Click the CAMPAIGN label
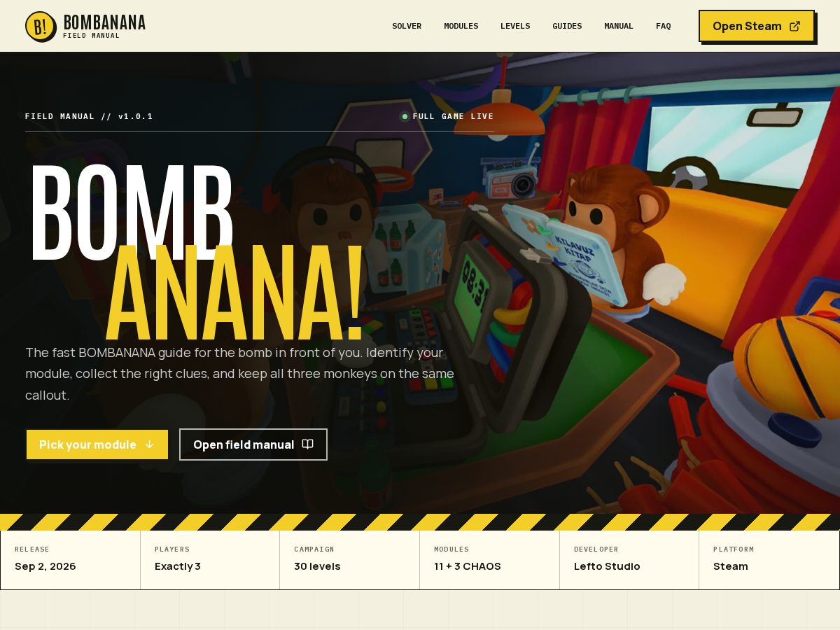This screenshot has height=630, width=840. [x=314, y=549]
